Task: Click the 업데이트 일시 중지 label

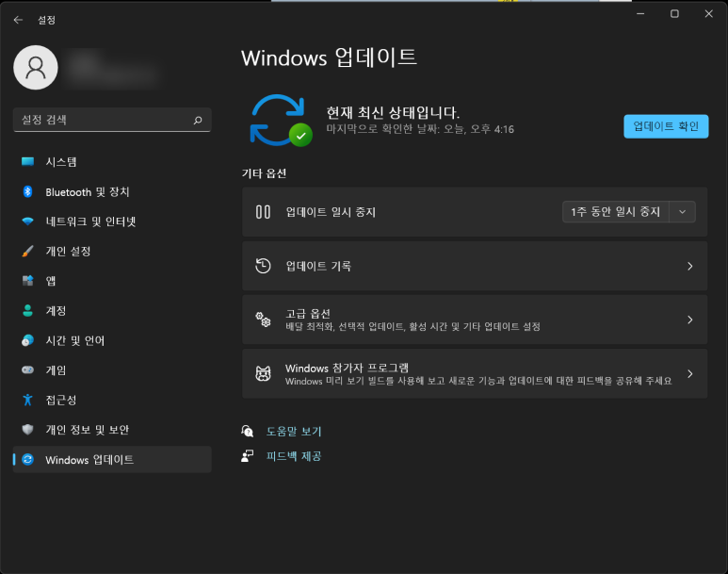Action: (x=331, y=212)
